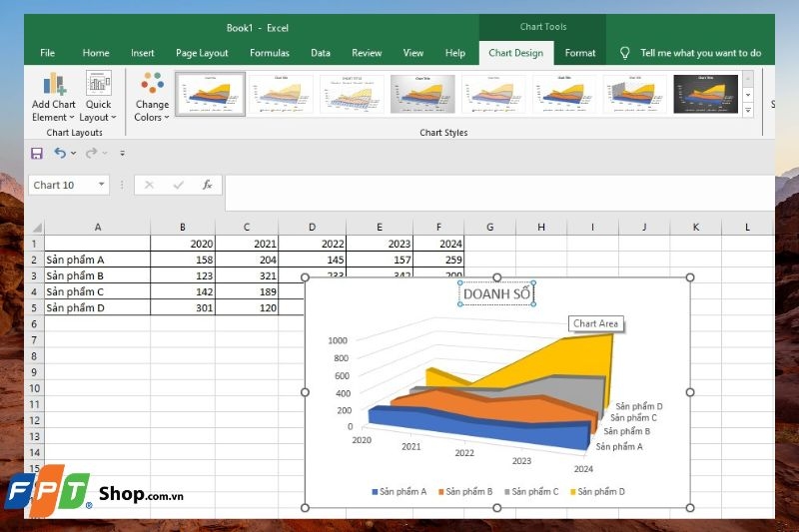The width and height of the screenshot is (799, 532).
Task: Apply the third chart style with data table
Action: click(x=352, y=94)
